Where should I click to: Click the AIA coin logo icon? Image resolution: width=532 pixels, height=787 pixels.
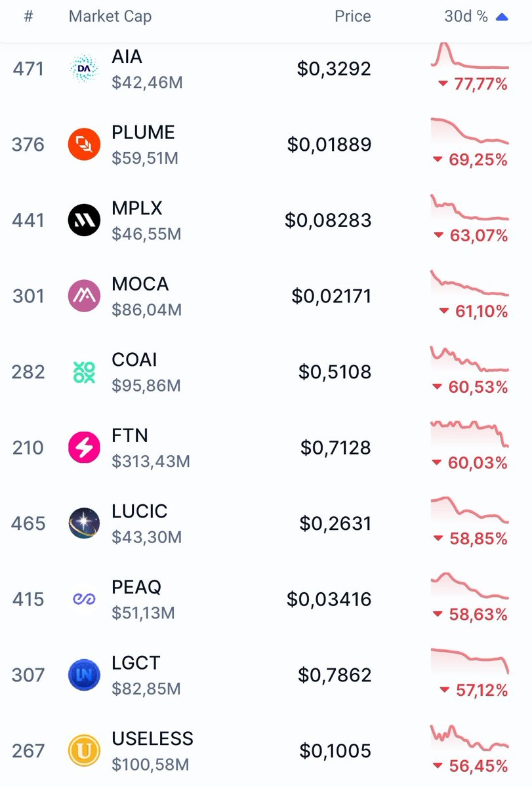(x=84, y=69)
